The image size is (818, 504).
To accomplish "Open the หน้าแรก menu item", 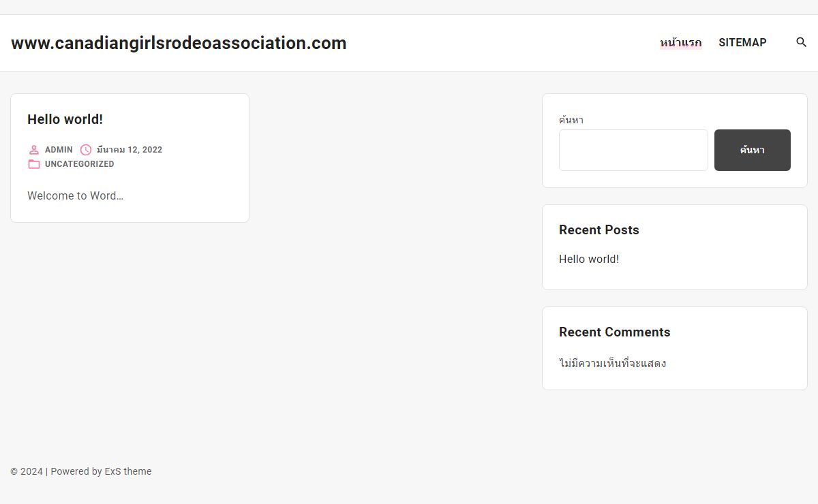I will coord(680,43).
